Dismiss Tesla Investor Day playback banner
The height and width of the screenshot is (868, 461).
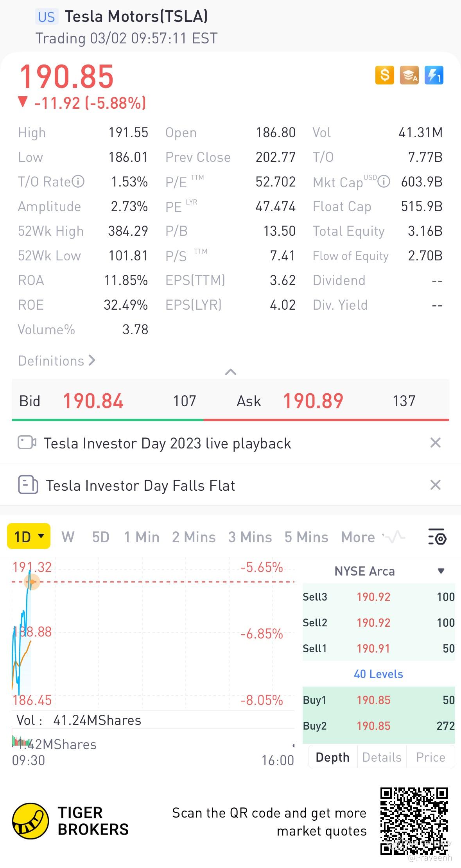point(435,443)
